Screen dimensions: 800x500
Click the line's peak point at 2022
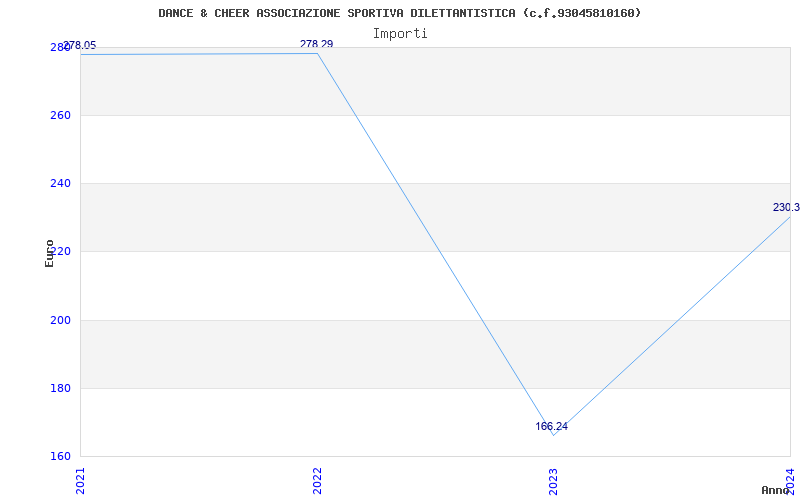[317, 53]
